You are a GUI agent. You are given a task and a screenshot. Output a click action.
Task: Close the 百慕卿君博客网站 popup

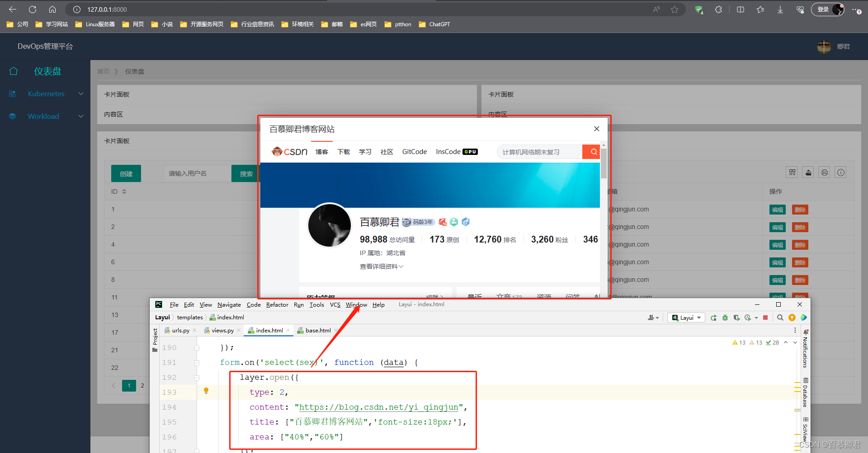pyautogui.click(x=597, y=129)
